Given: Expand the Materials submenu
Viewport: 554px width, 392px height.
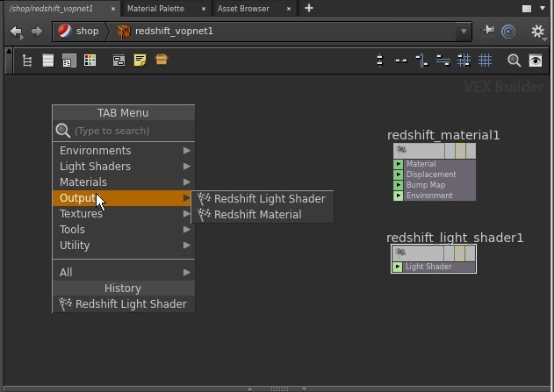Looking at the screenshot, I should [x=123, y=182].
